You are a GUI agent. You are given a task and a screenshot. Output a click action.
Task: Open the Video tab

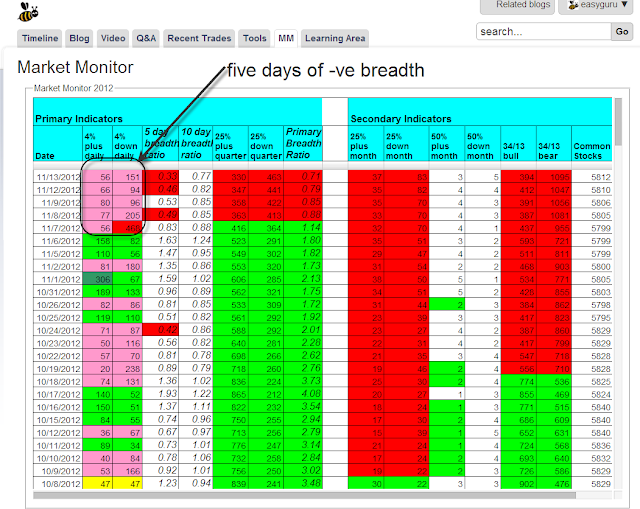click(113, 38)
